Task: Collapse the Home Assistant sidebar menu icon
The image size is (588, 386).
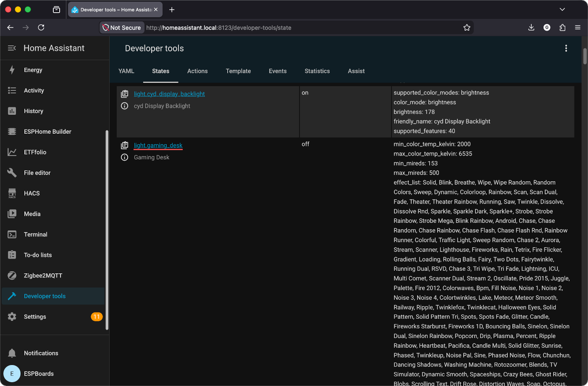Action: coord(12,48)
